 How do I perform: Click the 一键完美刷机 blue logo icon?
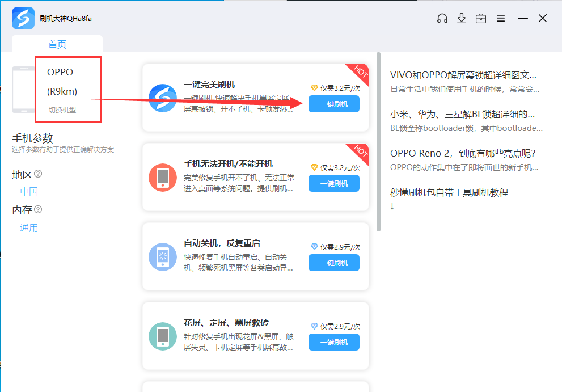point(163,98)
